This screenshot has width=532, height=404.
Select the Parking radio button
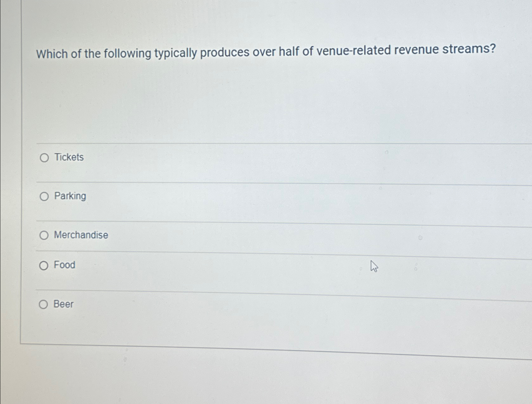(x=44, y=197)
